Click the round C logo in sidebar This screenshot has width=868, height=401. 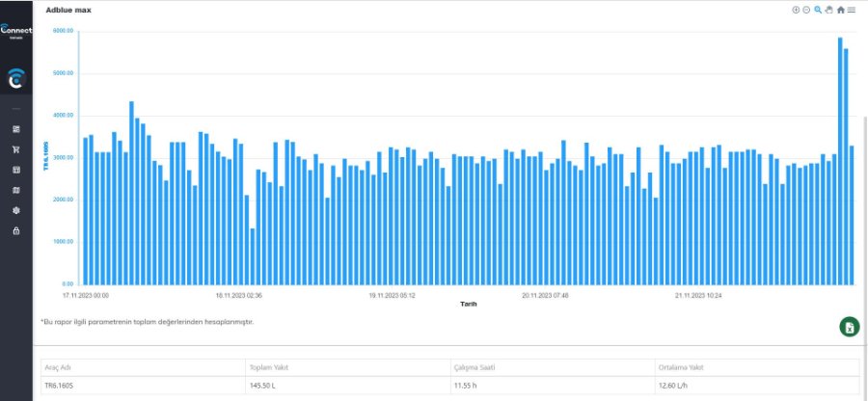[x=15, y=79]
